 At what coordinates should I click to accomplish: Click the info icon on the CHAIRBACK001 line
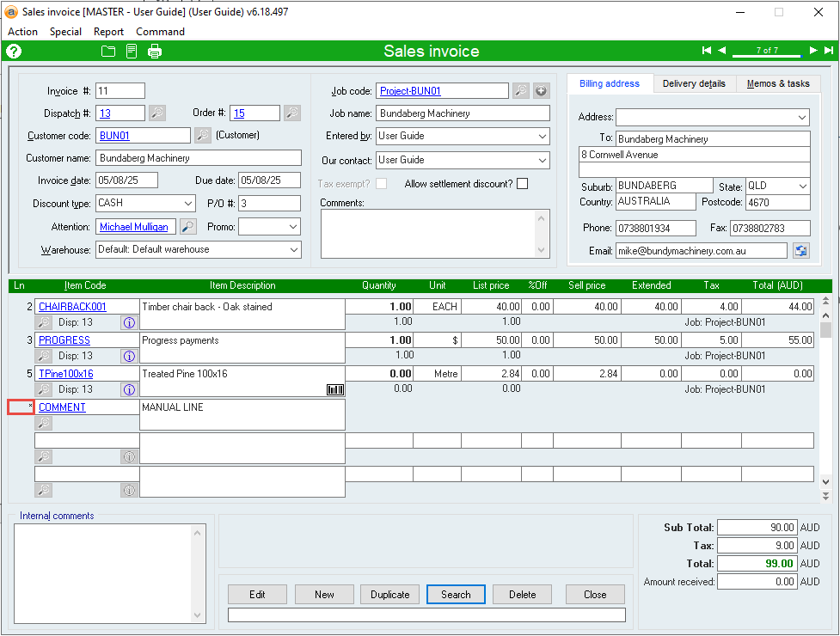coord(129,322)
